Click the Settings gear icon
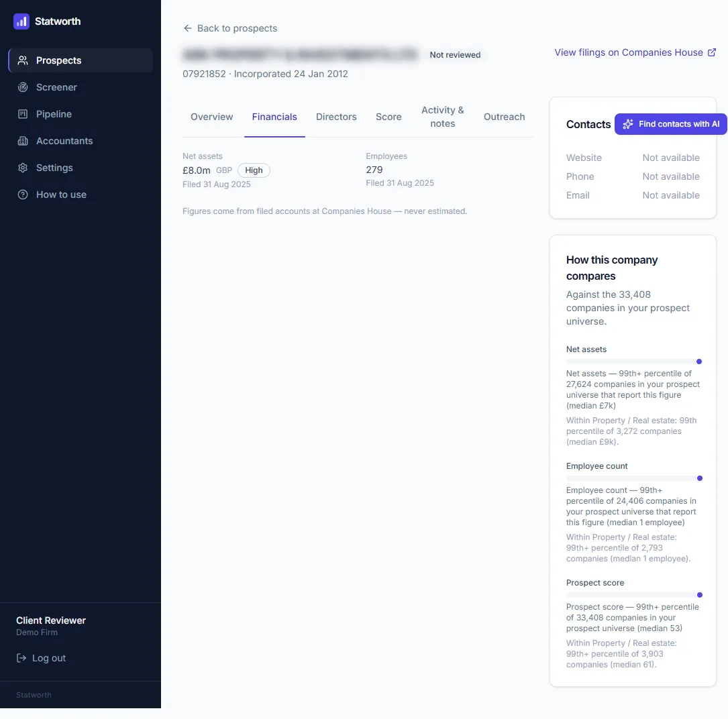Image resolution: width=728 pixels, height=719 pixels. [x=23, y=168]
